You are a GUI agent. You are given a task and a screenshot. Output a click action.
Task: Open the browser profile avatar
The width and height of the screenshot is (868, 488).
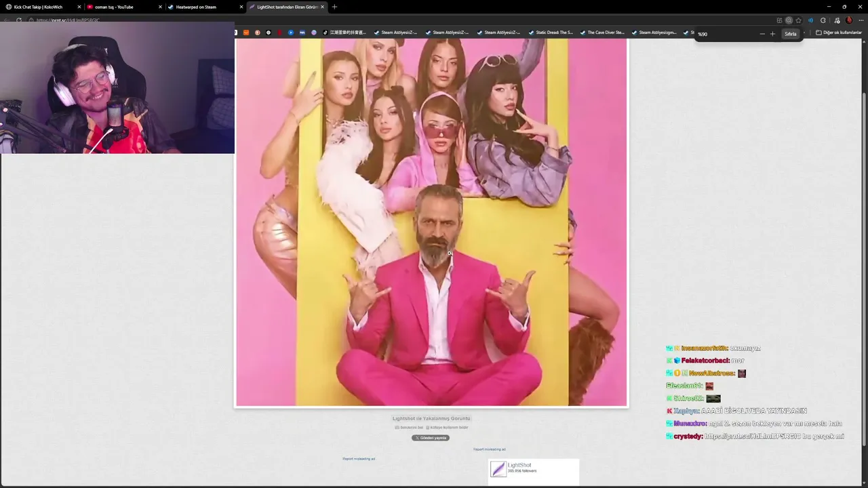849,20
